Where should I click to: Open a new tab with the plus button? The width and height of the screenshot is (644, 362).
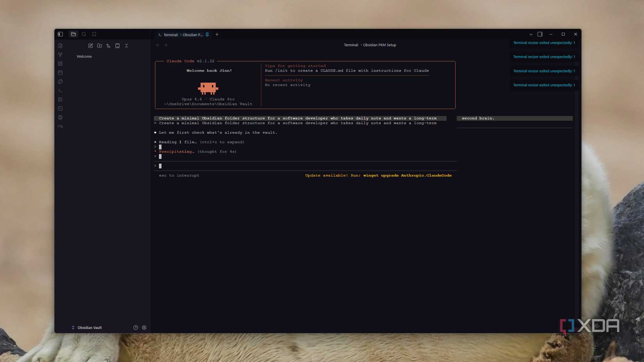[x=217, y=34]
